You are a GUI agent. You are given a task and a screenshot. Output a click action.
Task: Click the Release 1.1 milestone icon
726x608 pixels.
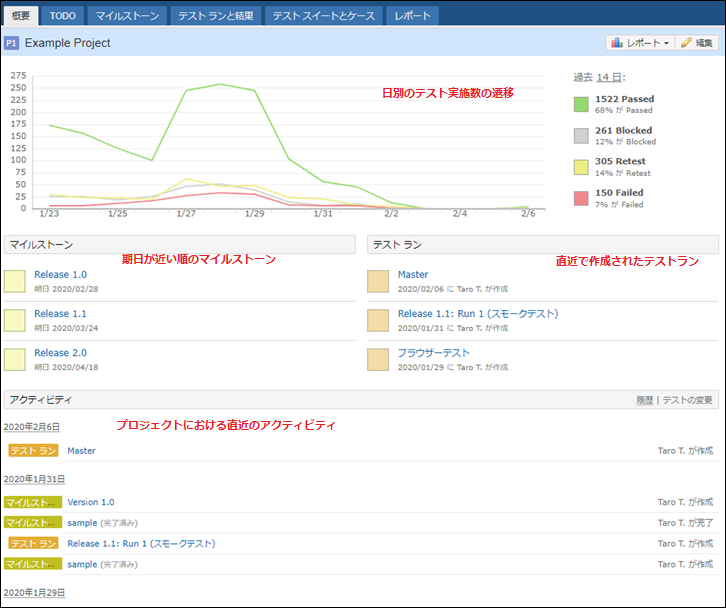tap(15, 320)
